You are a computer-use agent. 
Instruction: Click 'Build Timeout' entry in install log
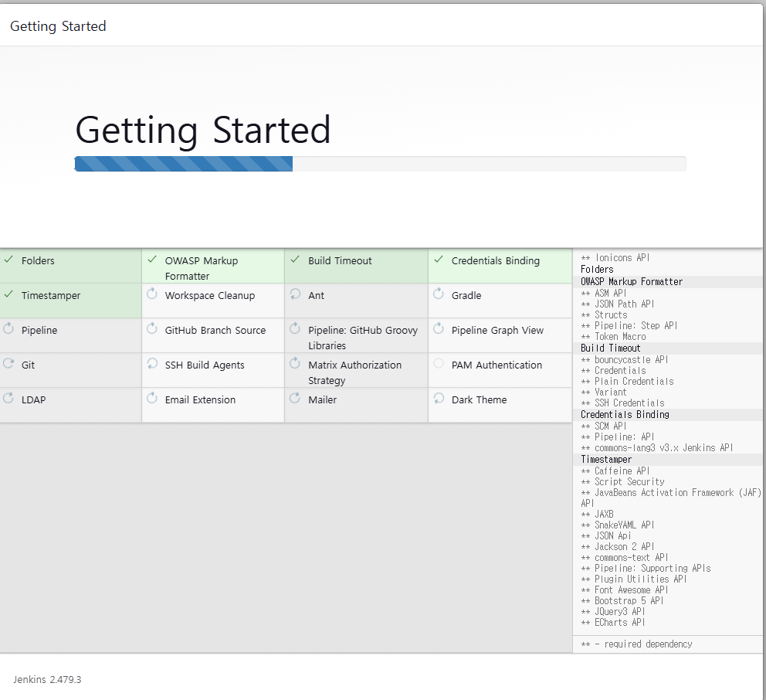click(x=611, y=348)
